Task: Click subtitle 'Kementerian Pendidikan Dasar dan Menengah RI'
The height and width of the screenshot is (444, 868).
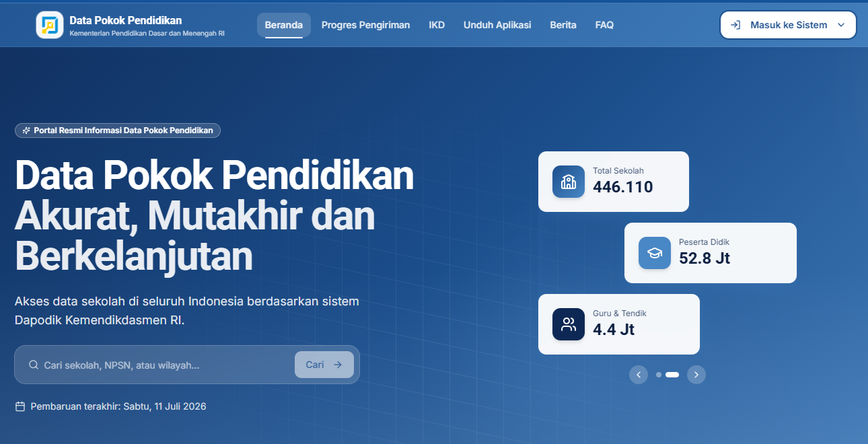Action: 147,33
